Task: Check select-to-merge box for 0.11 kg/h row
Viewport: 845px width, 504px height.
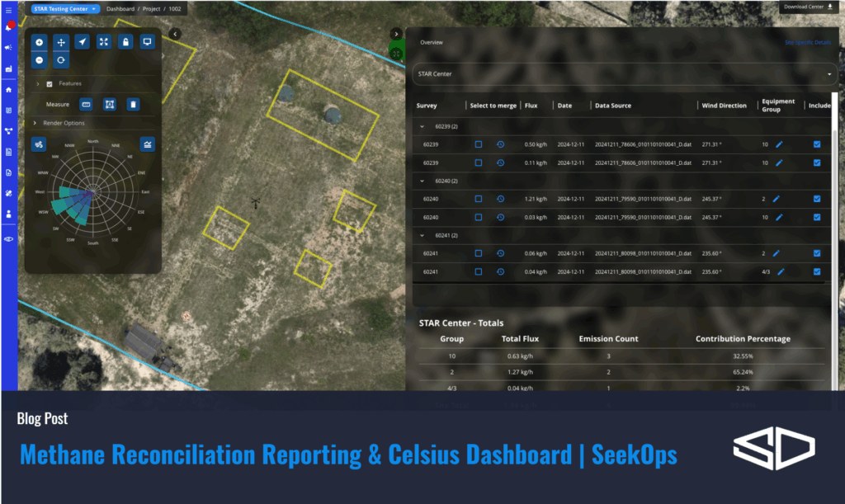Action: tap(479, 163)
